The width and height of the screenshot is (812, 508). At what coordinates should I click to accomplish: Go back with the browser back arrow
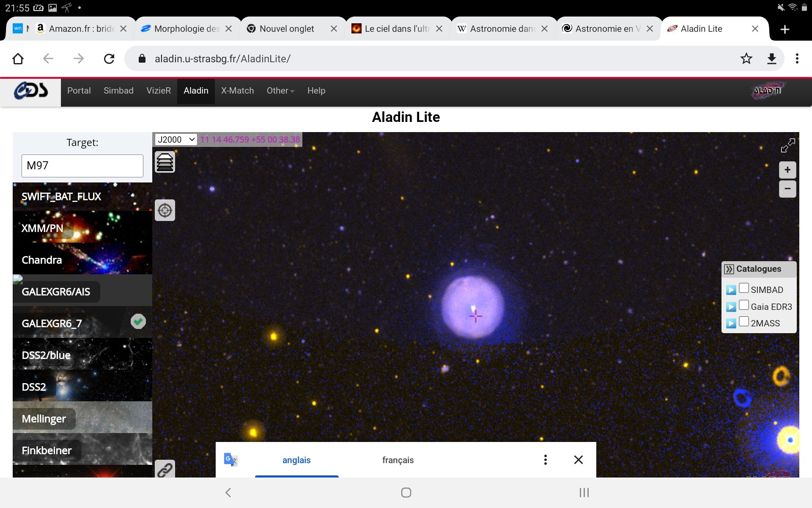pos(48,58)
